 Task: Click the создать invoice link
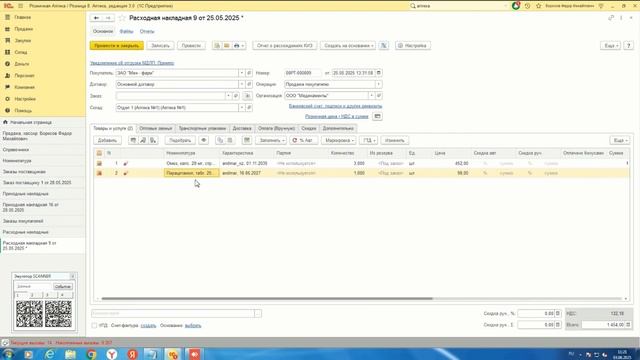click(x=148, y=326)
